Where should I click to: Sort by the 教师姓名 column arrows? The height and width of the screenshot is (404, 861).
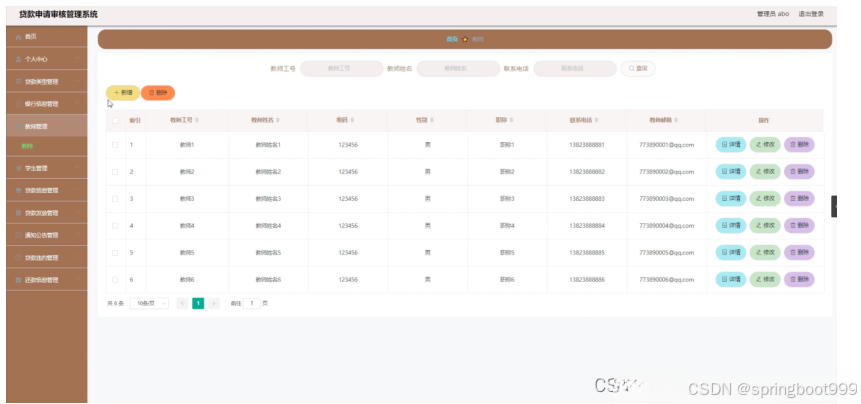(x=278, y=120)
